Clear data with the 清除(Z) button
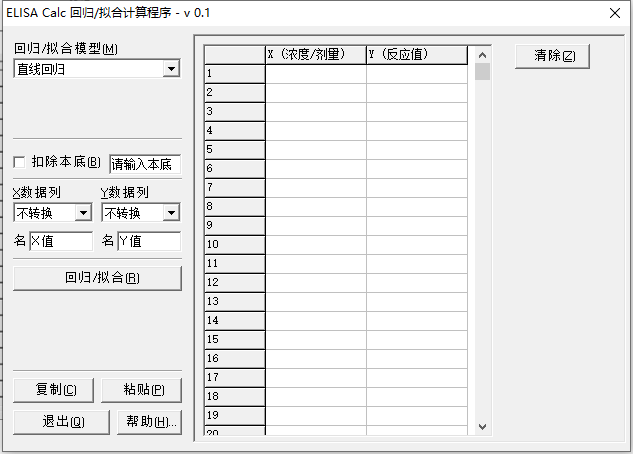 click(x=552, y=56)
